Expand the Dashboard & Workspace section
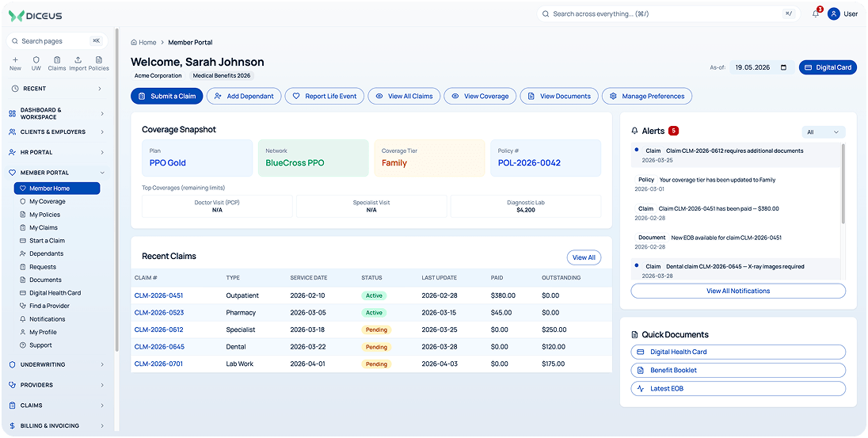The image size is (868, 438). (x=102, y=113)
